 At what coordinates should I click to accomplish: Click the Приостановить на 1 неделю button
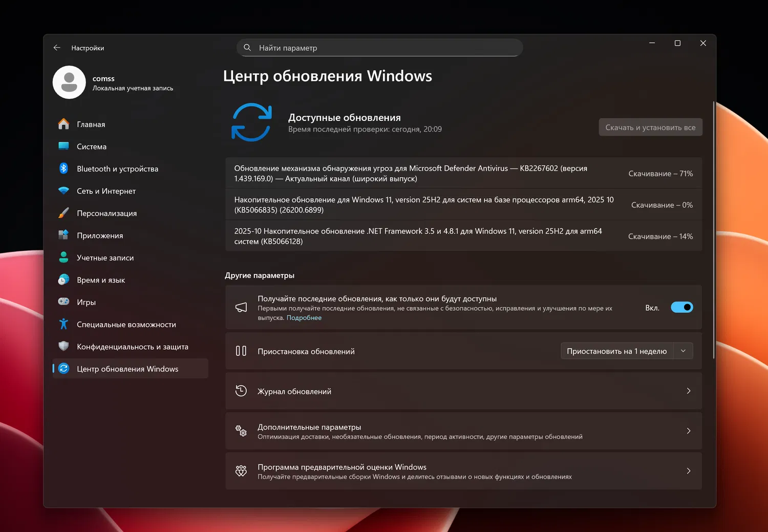pyautogui.click(x=616, y=351)
